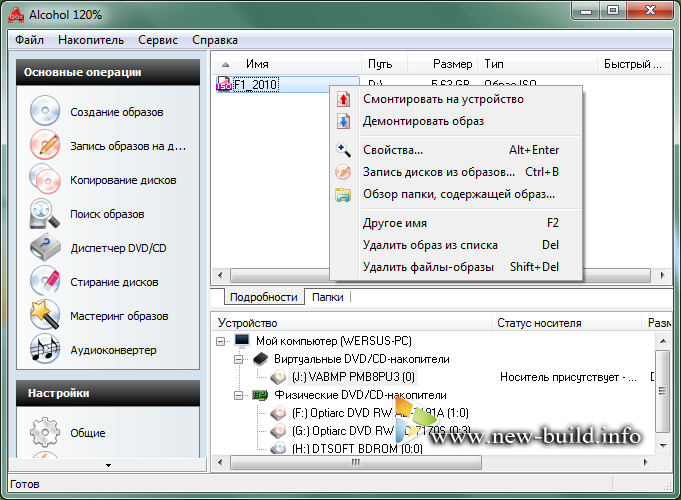
Task: Click the Alcohol 120% title bar logo
Action: pos(16,14)
